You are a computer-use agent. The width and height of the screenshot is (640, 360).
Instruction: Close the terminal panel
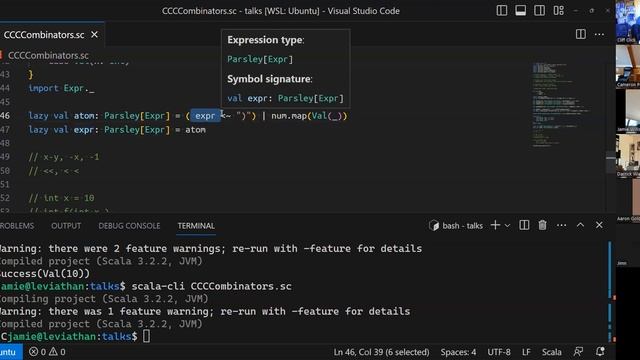coord(599,225)
